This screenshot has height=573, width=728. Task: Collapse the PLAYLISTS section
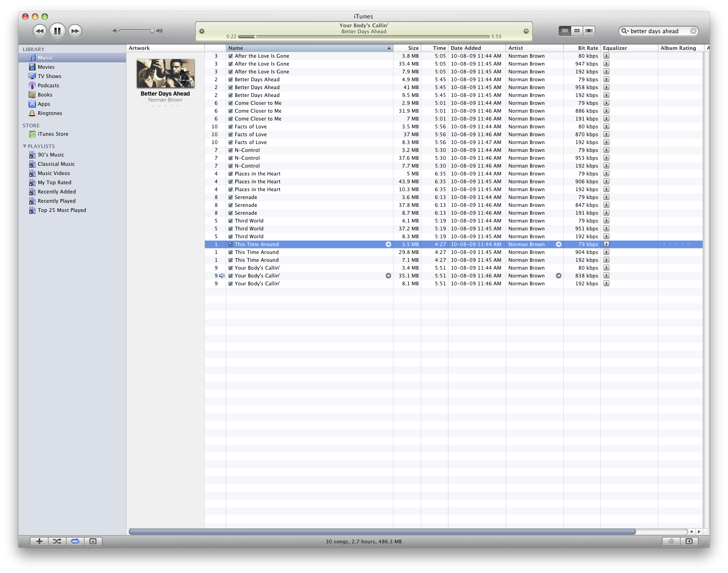[x=24, y=146]
